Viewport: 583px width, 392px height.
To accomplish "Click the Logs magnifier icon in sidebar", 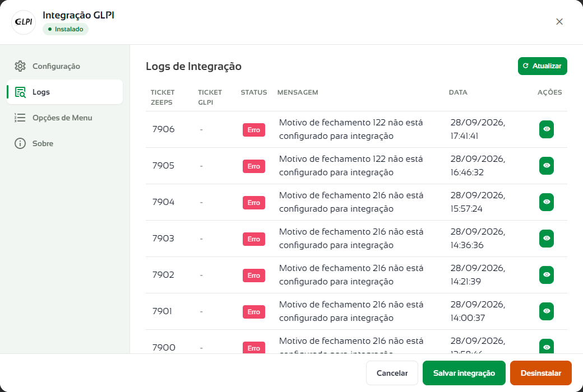I will 20,92.
